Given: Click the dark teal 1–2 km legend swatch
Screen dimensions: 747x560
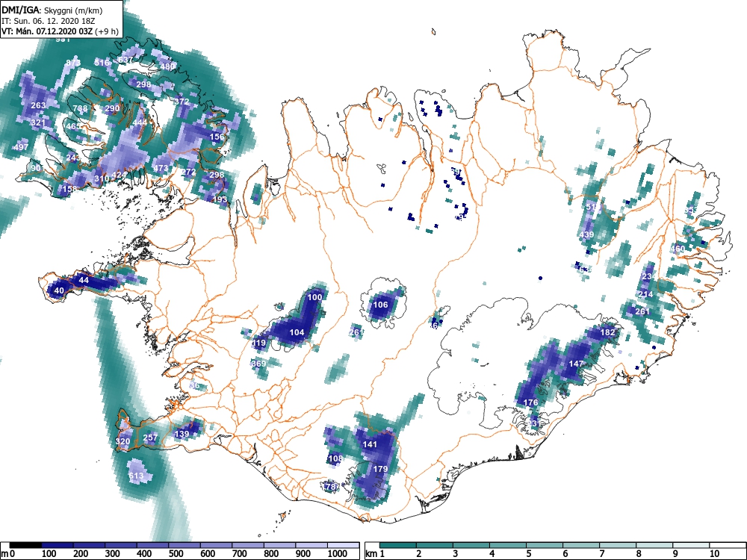Looking at the screenshot, I should 398,545.
